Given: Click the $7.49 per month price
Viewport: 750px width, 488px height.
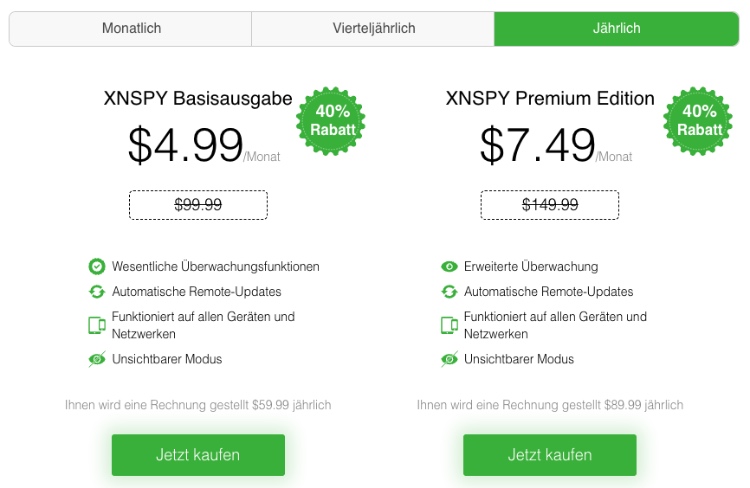Looking at the screenshot, I should pyautogui.click(x=538, y=145).
